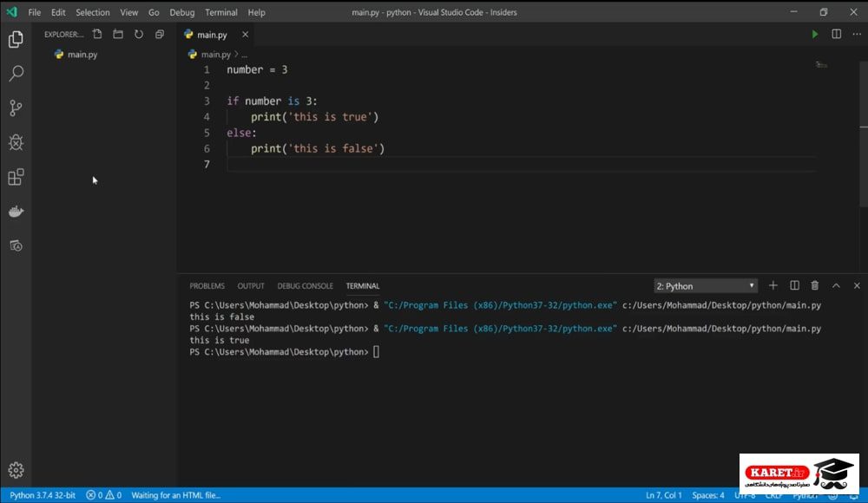Click the EXPLORER panel title
This screenshot has height=503, width=868.
tap(63, 35)
